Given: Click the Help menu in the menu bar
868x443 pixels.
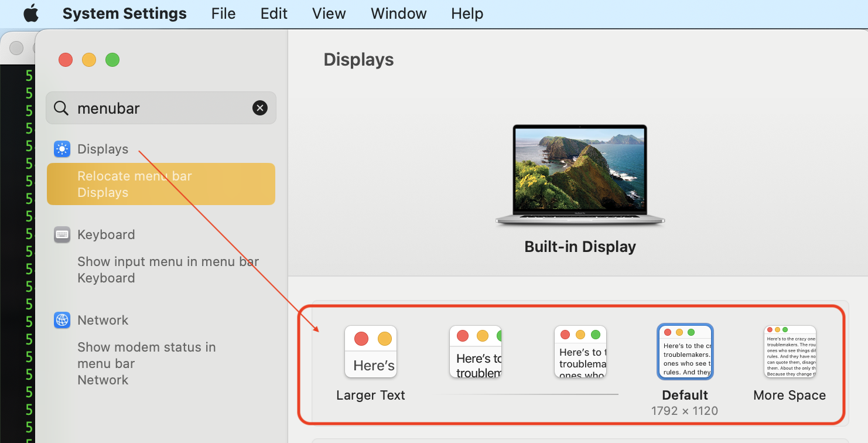Looking at the screenshot, I should 467,13.
